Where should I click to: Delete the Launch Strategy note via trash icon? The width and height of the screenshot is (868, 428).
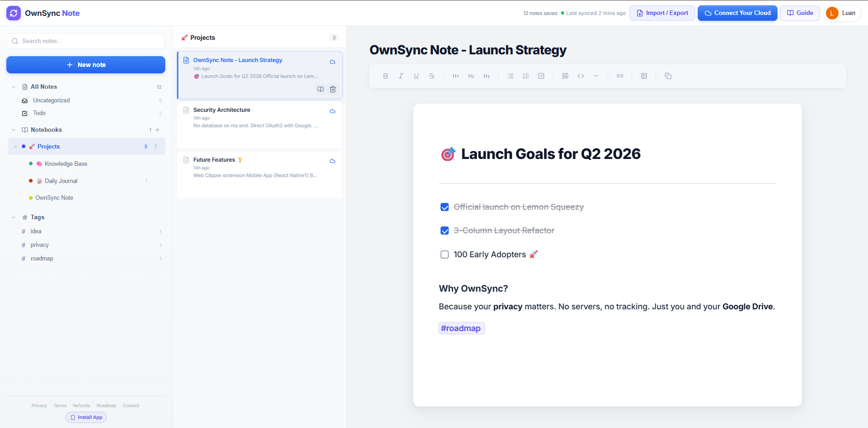333,89
